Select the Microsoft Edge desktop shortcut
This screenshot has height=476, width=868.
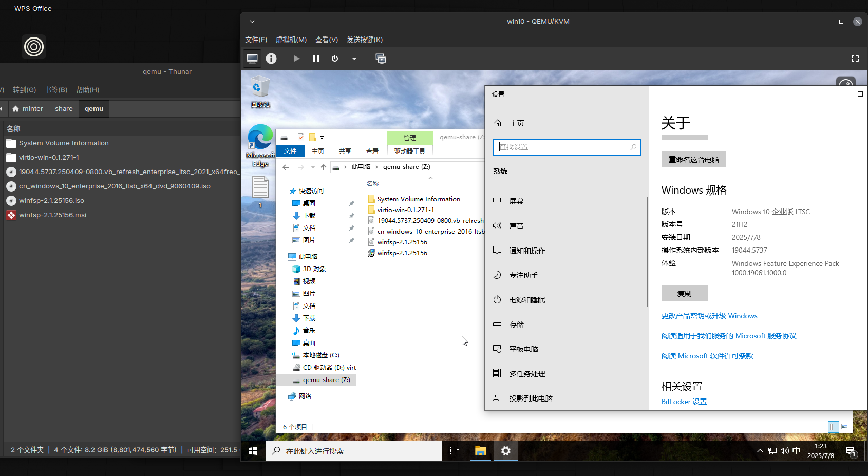pos(260,146)
